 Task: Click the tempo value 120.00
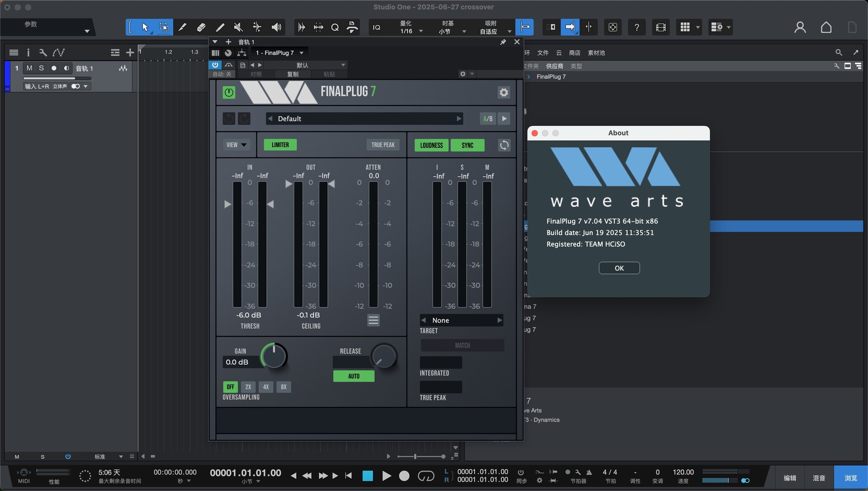click(683, 472)
